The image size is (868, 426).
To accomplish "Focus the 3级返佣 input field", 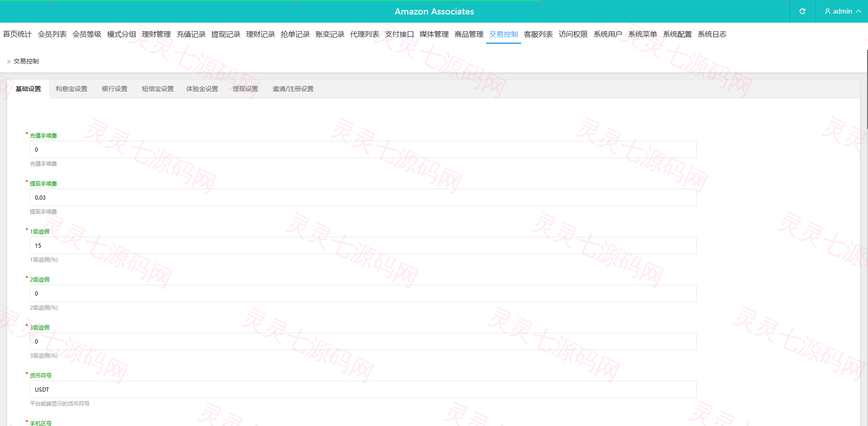I will [x=363, y=341].
